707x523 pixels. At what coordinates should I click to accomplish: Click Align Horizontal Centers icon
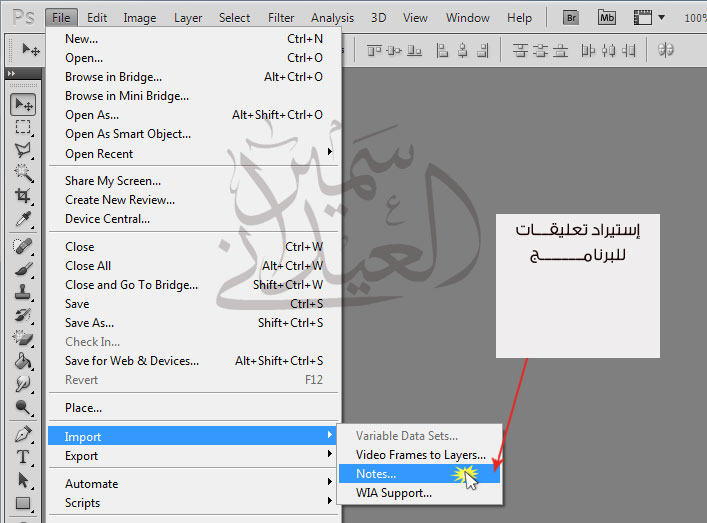(x=463, y=50)
